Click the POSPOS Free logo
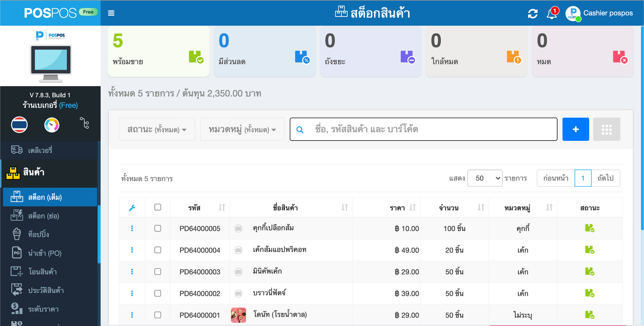 61,13
